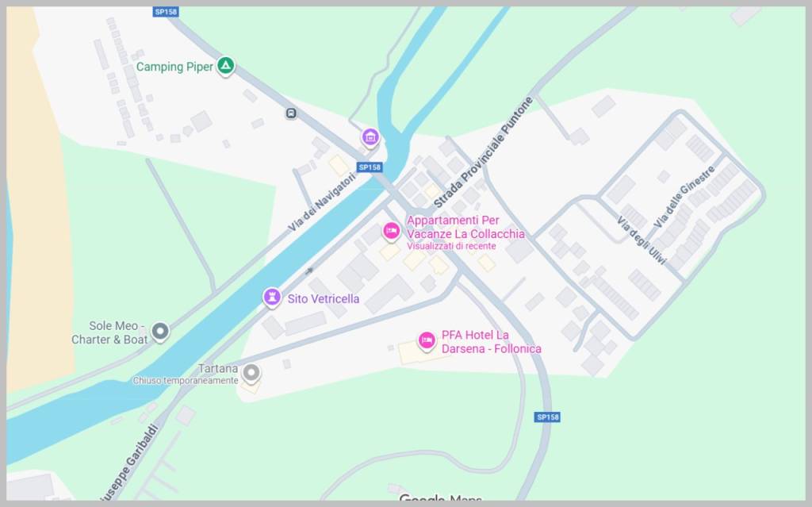The image size is (812, 507).
Task: Click the Chiuso temporaneamente text under Tartana
Action: click(x=186, y=381)
